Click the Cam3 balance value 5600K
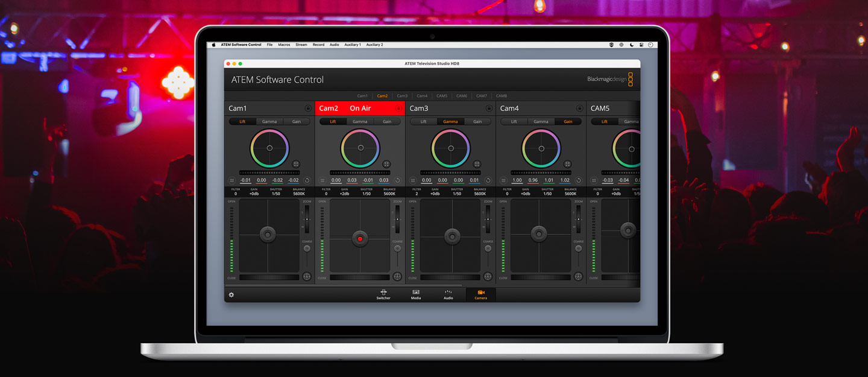This screenshot has height=377, width=868. [x=480, y=194]
